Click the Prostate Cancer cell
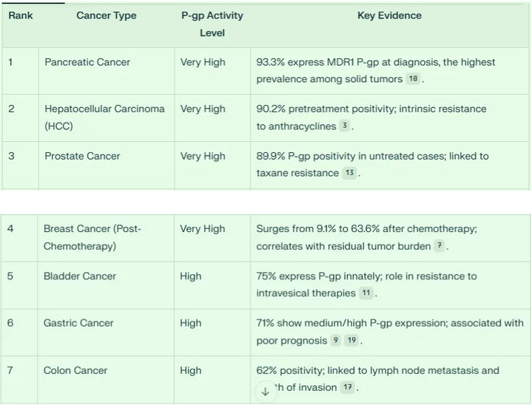Viewport: 532px width, 405px height. click(x=82, y=156)
